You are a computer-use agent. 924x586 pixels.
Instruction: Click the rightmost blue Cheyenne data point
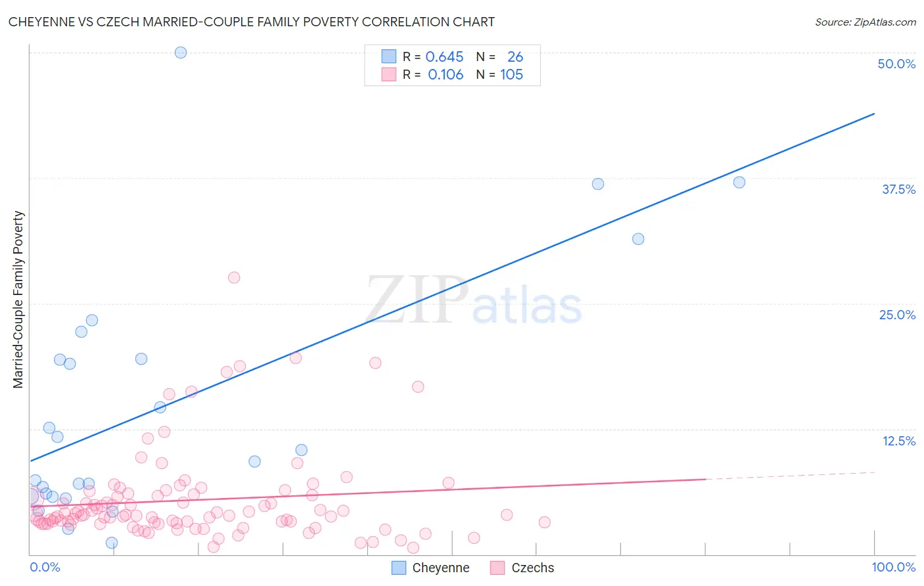coord(739,183)
